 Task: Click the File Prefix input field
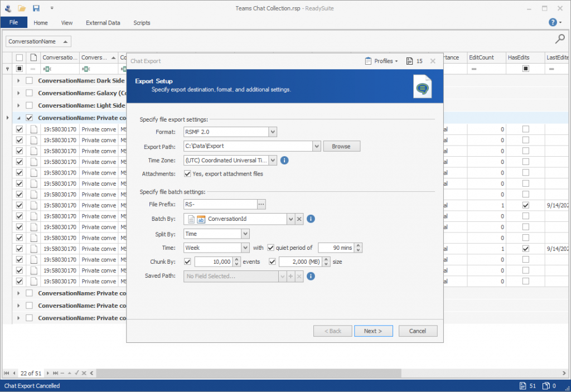(220, 205)
